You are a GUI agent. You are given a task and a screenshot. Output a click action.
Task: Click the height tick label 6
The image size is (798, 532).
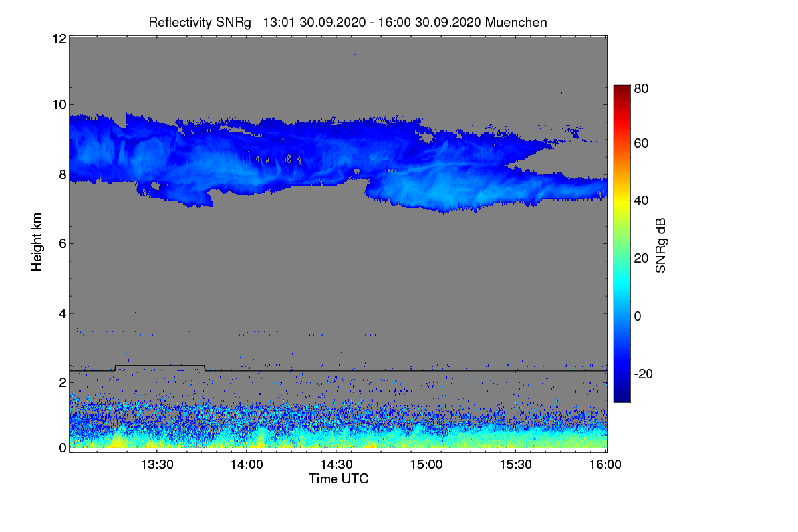pyautogui.click(x=62, y=243)
